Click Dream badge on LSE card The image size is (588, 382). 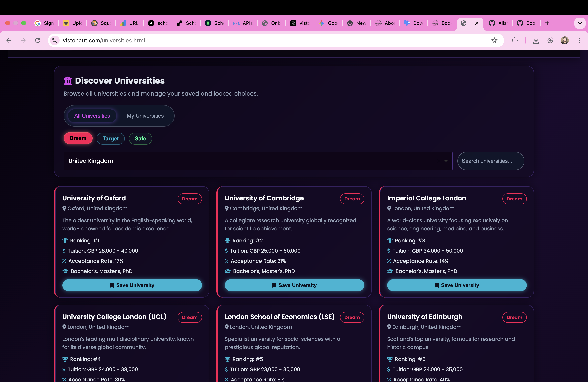pos(352,317)
